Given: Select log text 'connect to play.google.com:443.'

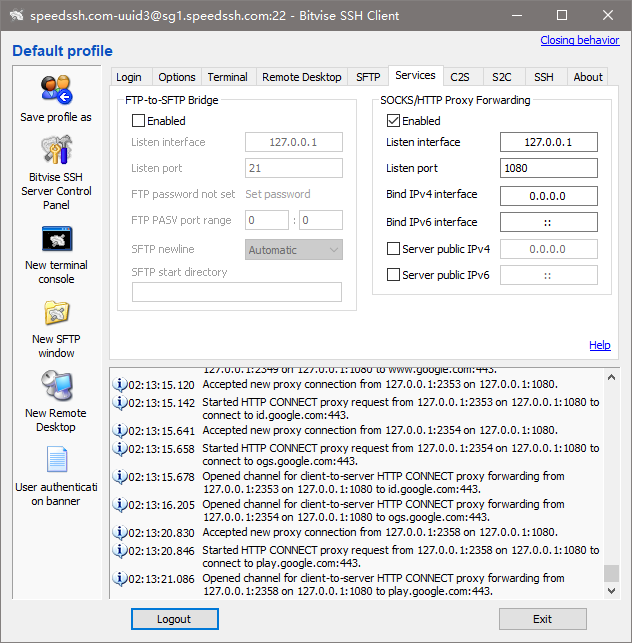Looking at the screenshot, I should [281, 563].
